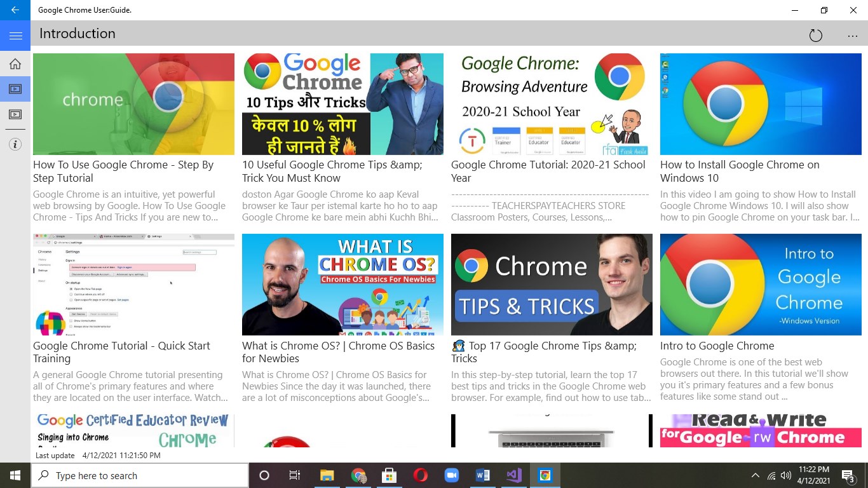Click the taskbar search box
This screenshot has height=488, width=868.
click(x=140, y=475)
